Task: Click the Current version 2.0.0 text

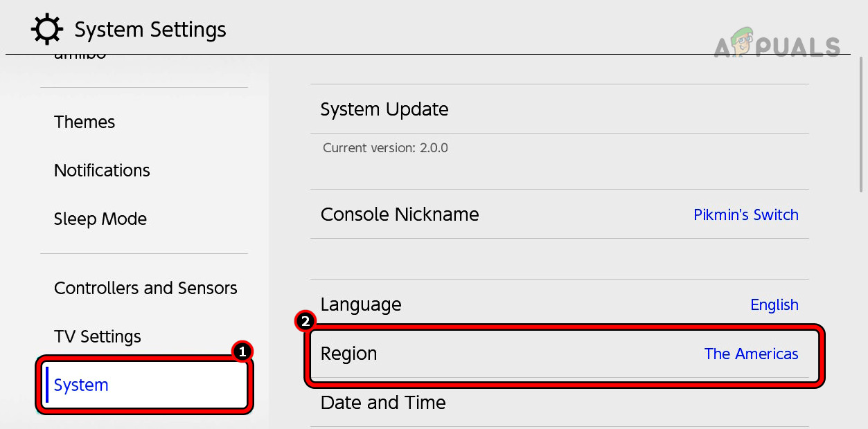Action: click(x=385, y=147)
